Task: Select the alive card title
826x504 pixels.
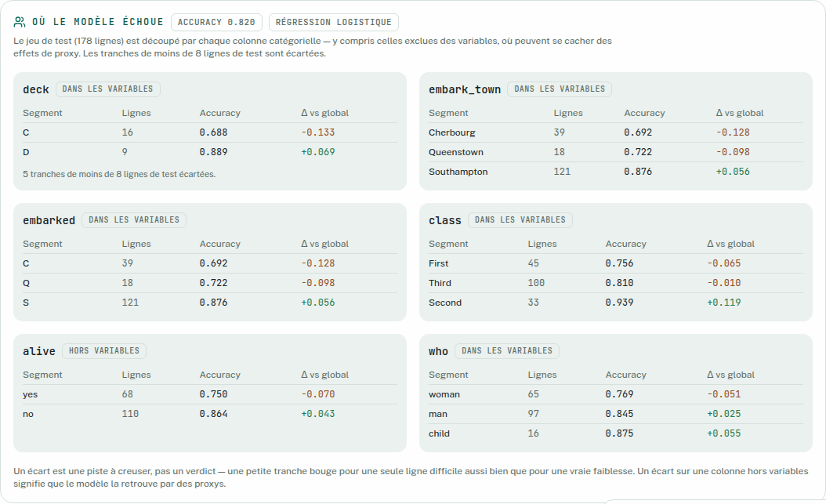Action: [39, 351]
